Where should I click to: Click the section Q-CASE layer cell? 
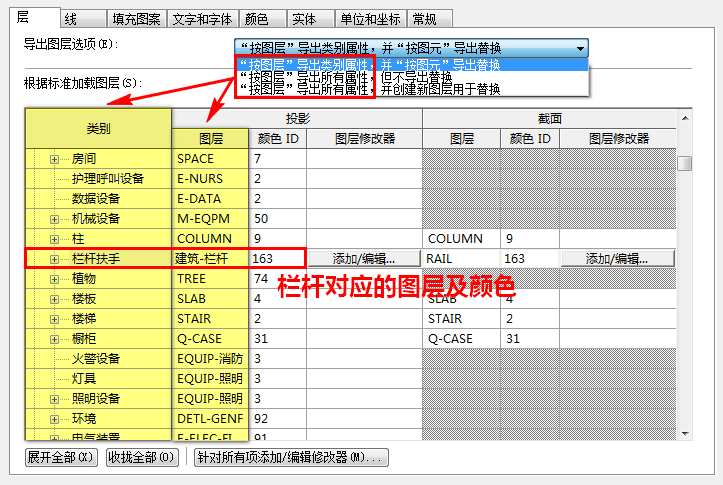pos(462,339)
